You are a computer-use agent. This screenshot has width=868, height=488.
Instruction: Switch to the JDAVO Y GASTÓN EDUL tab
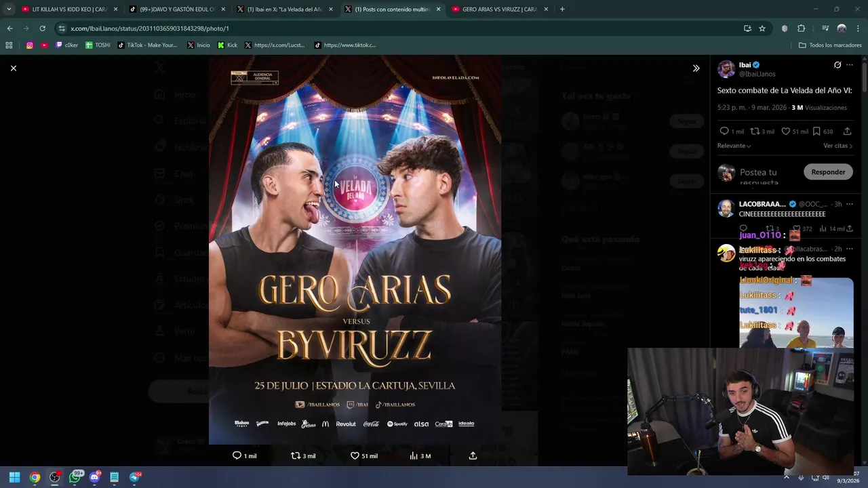click(177, 9)
